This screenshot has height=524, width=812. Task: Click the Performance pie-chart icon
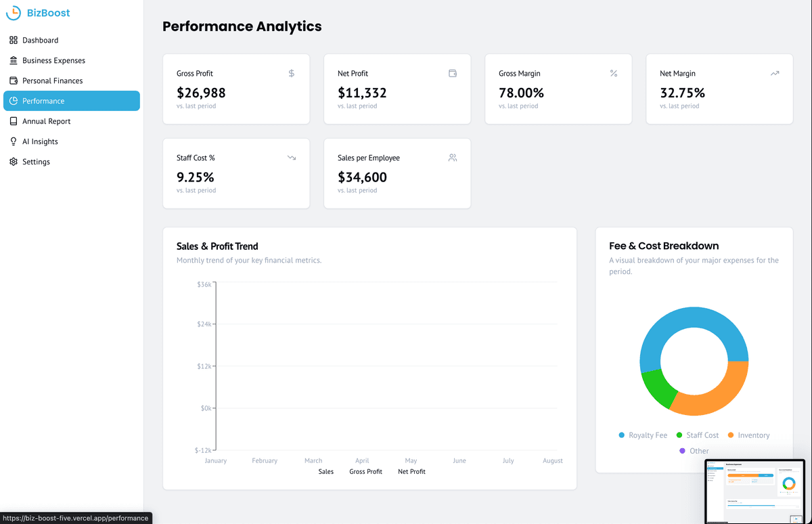pyautogui.click(x=12, y=100)
